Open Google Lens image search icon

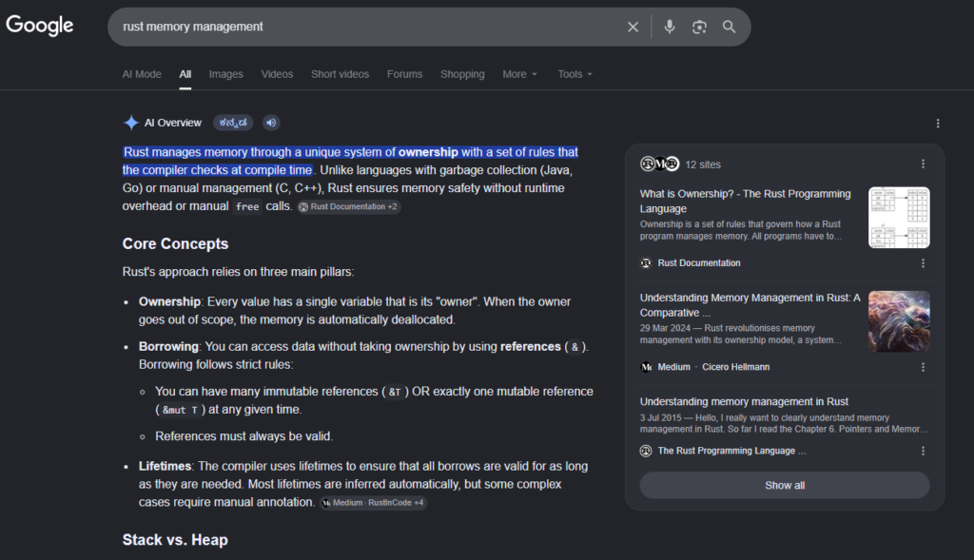[x=699, y=27]
